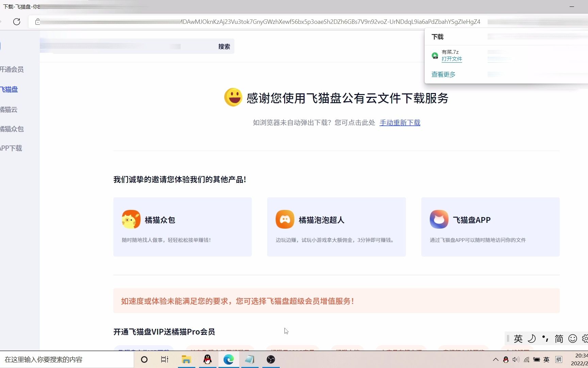Click 查看更多 in downloads popup
Screen dimensions: 588x368
point(443,75)
